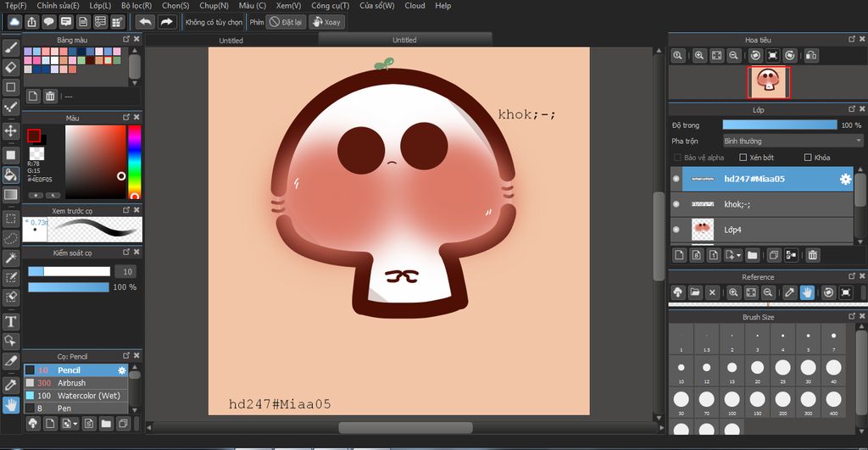Select the Airbrush brush
This screenshot has height=450, width=868.
(75, 383)
